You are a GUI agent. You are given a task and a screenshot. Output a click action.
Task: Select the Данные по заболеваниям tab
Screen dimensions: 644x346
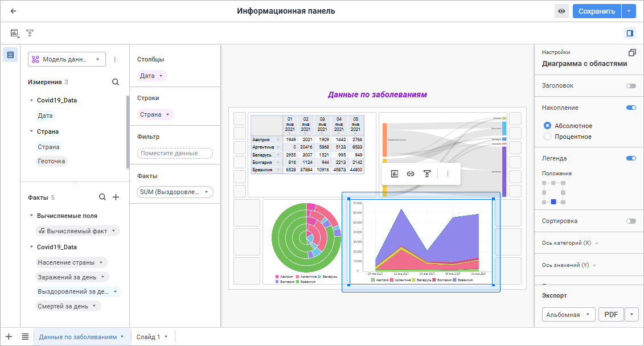point(82,337)
